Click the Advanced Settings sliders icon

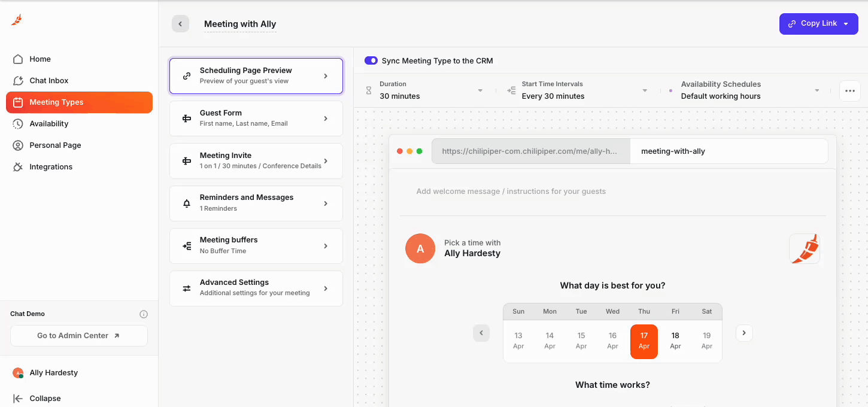[187, 288]
